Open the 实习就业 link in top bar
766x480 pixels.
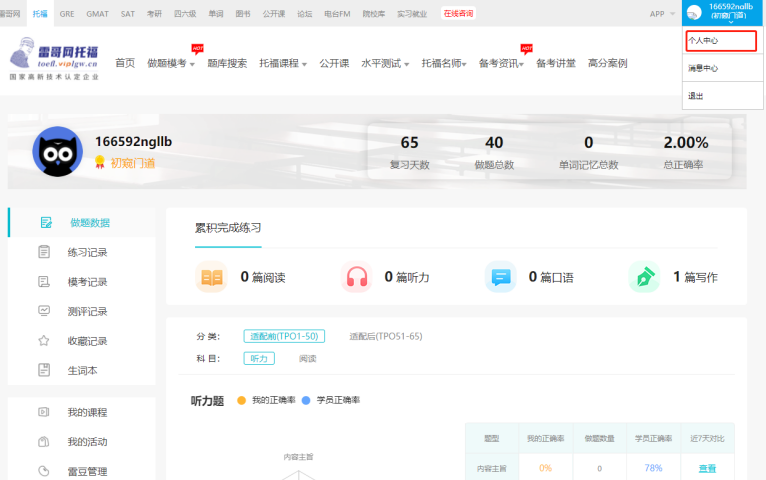click(412, 14)
